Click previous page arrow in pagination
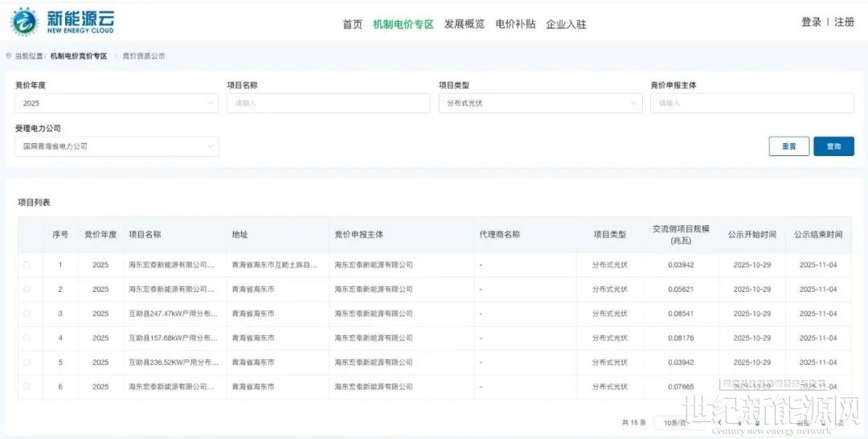Screen dimensions: 868x439 click(x=718, y=422)
